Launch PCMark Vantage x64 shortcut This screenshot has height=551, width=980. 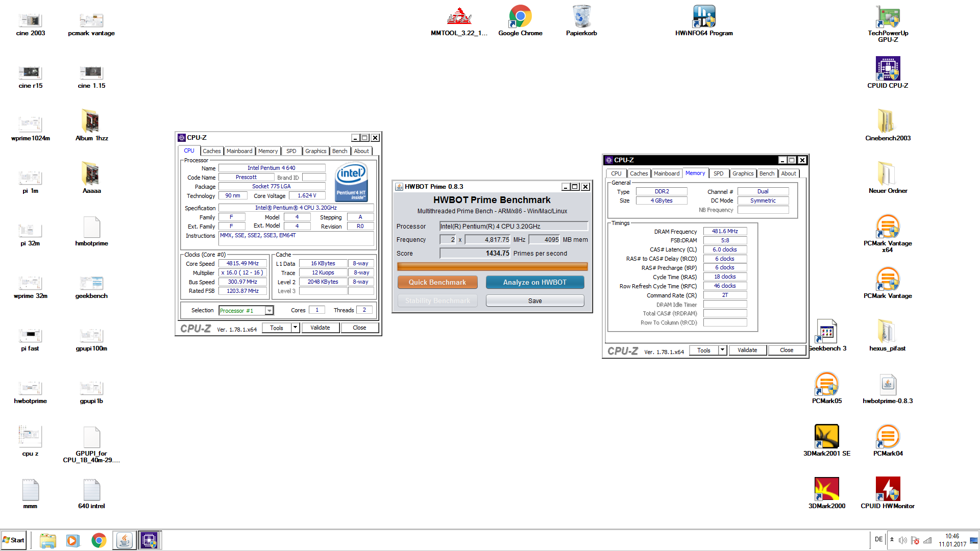pos(888,234)
